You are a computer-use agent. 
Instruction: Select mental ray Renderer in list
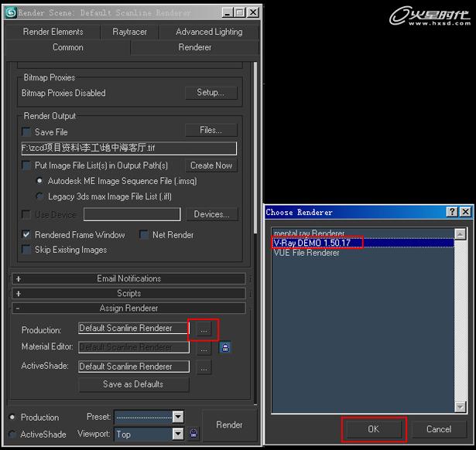(x=363, y=234)
